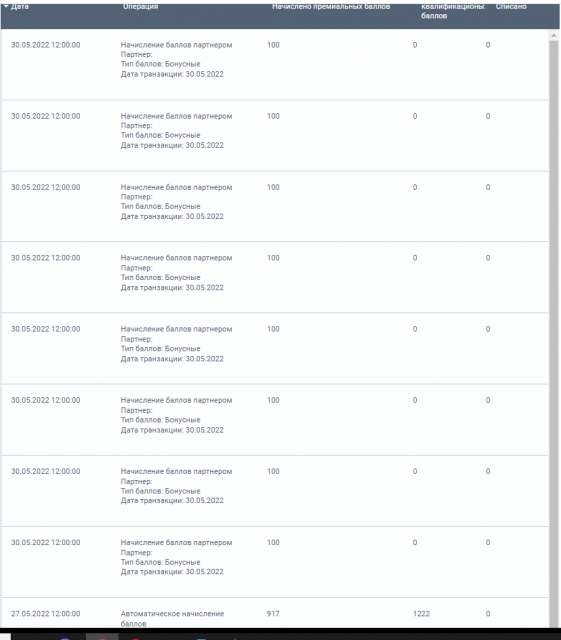Click the Списано zero value in 27.05.2022 row
The image size is (561, 640).
[488, 613]
